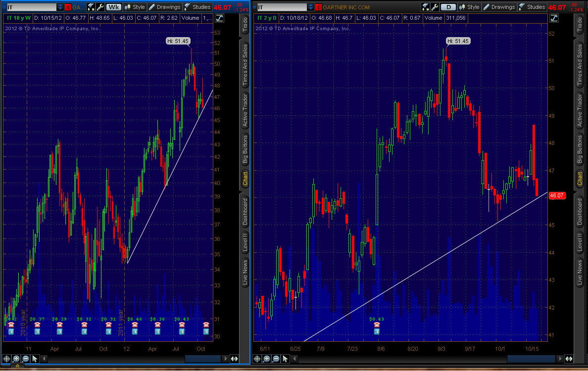588x371 pixels.
Task: Click the left chart symbol input field
Action: tap(32, 7)
